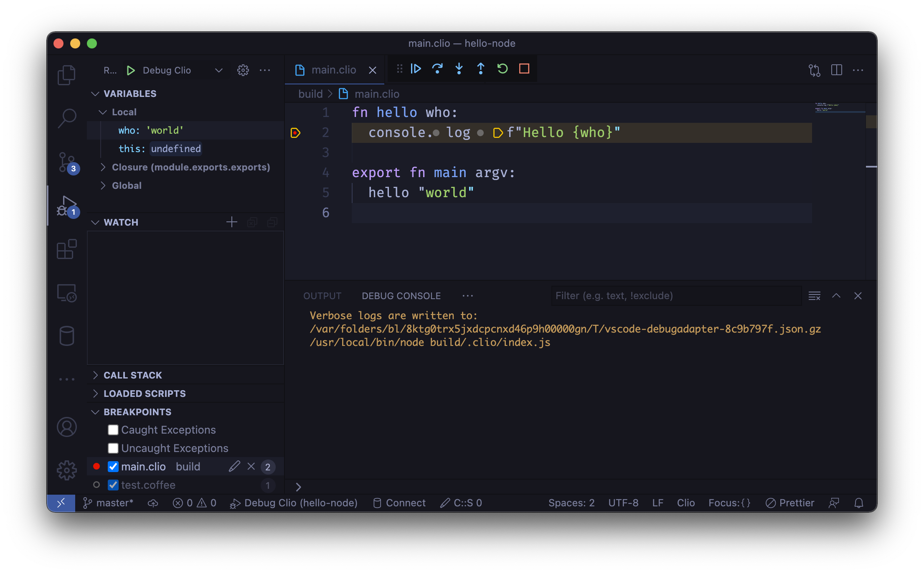Show additional activity bar views ellipsis

click(x=66, y=379)
